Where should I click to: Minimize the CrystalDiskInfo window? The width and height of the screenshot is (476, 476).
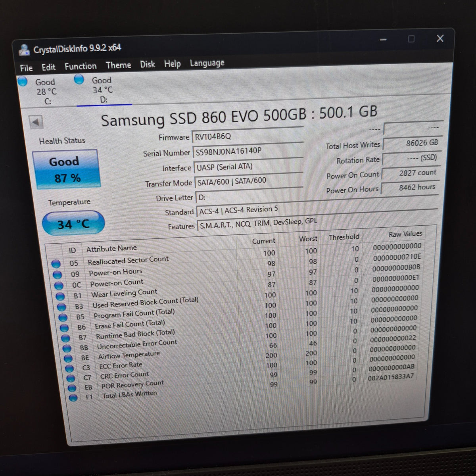[x=383, y=40]
